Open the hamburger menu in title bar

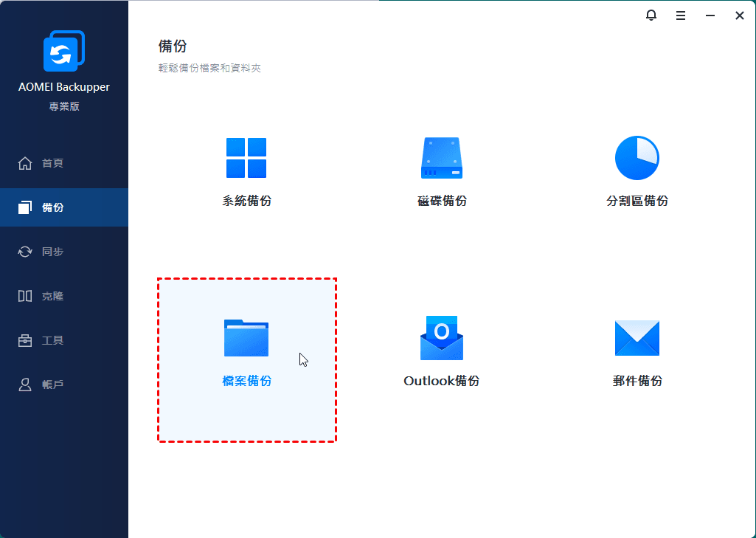680,16
